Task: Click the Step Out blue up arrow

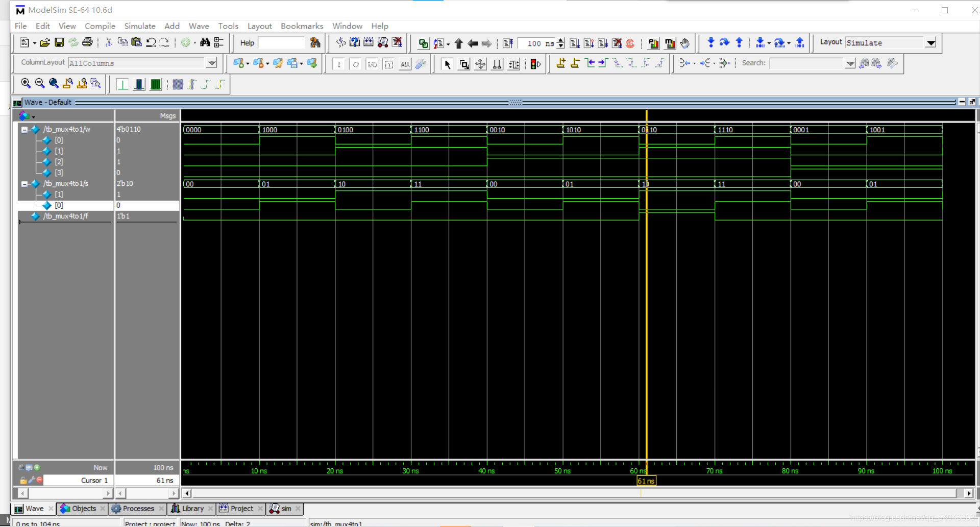Action: pyautogui.click(x=739, y=43)
